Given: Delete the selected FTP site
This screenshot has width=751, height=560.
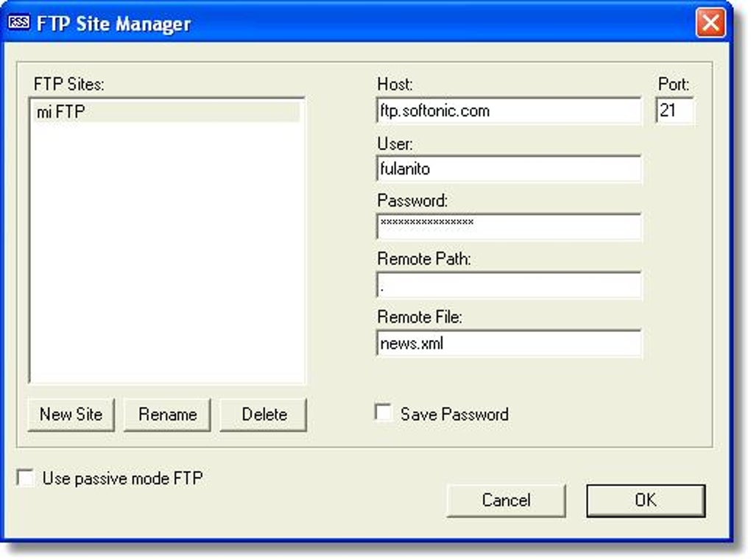Looking at the screenshot, I should (264, 414).
